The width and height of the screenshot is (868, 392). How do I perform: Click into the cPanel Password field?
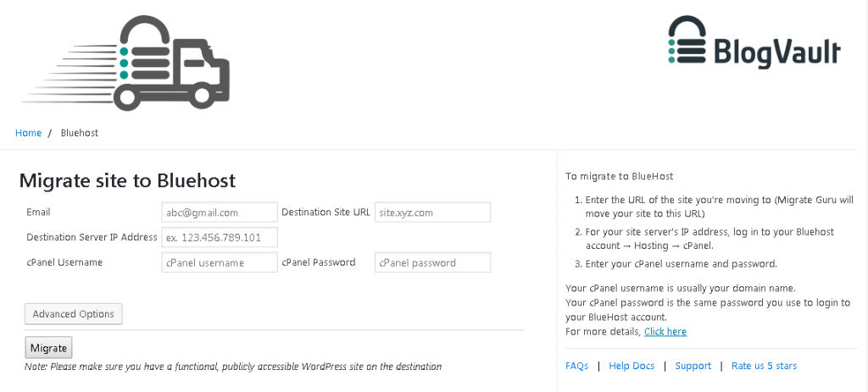point(432,262)
